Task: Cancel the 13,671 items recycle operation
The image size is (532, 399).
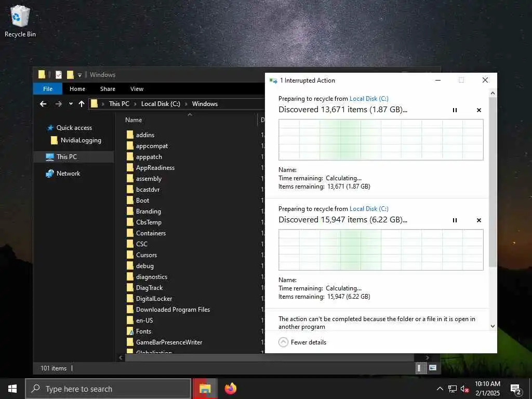Action: coord(478,110)
